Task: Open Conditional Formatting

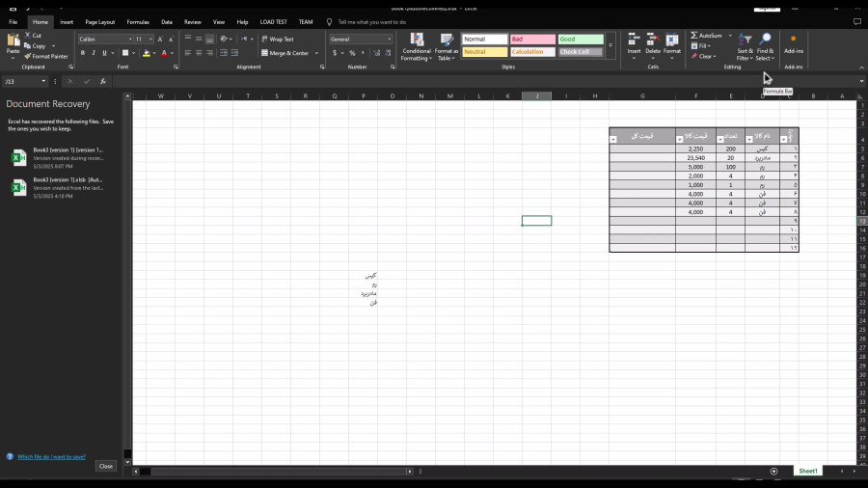Action: (x=417, y=46)
